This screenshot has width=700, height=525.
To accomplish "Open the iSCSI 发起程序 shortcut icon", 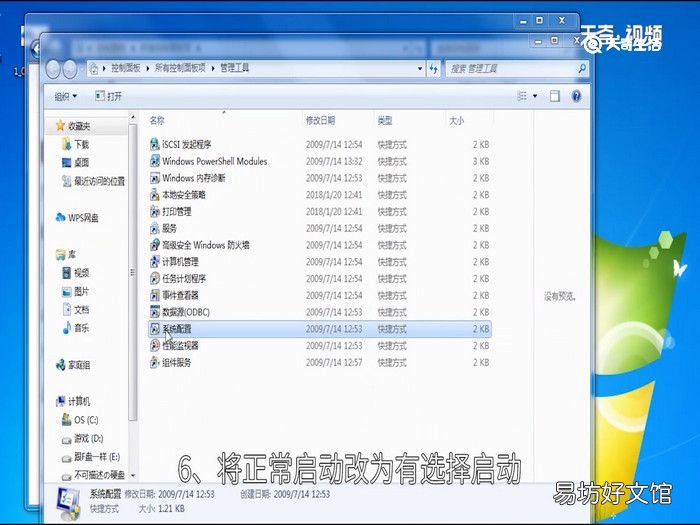I will point(154,144).
